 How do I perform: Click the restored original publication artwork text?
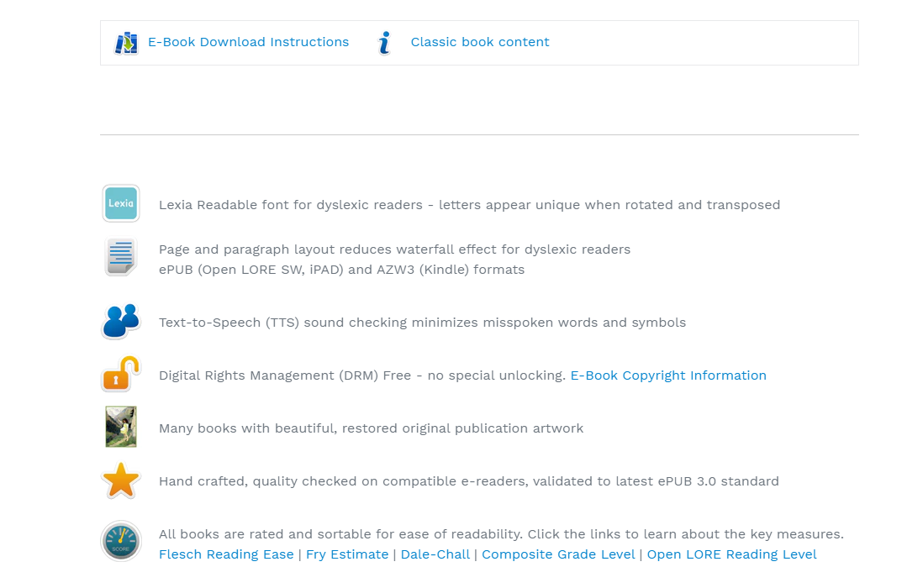pyautogui.click(x=371, y=428)
